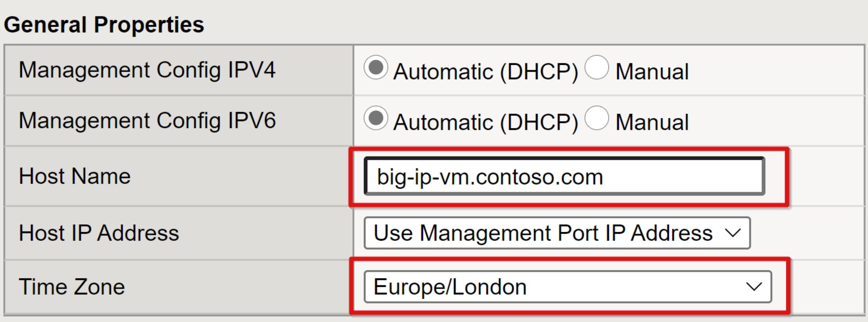Choose Manual for Management Config IPV6
Viewport: 868px width, 322px height.
(x=597, y=118)
